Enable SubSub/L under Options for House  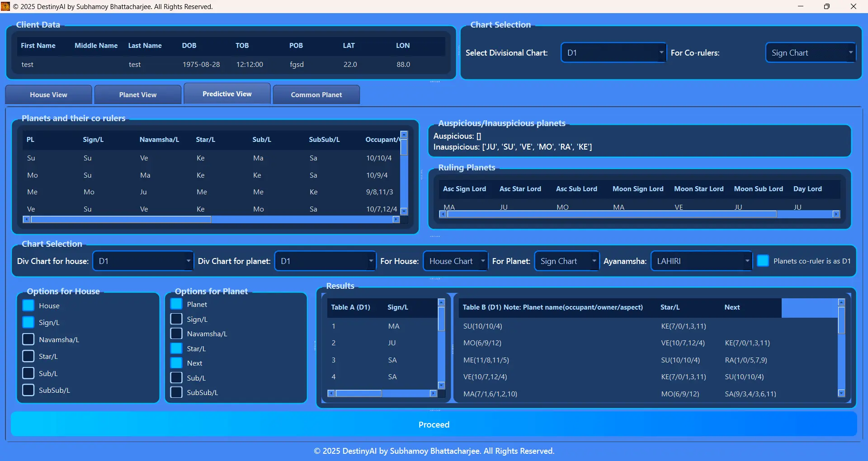coord(28,390)
